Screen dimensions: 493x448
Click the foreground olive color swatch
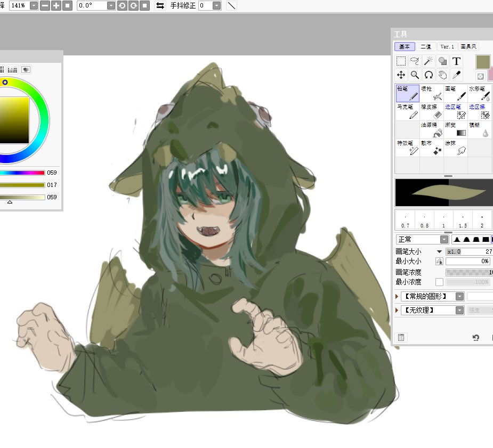(x=483, y=62)
